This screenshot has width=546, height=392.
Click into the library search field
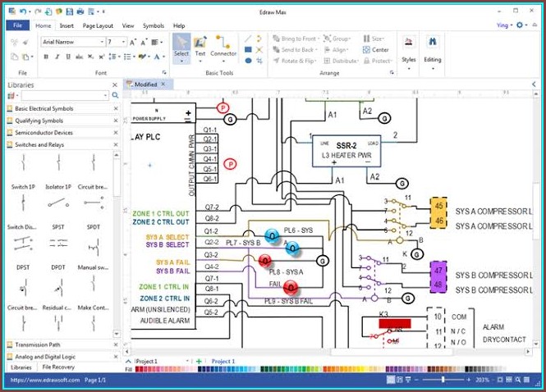pos(65,95)
